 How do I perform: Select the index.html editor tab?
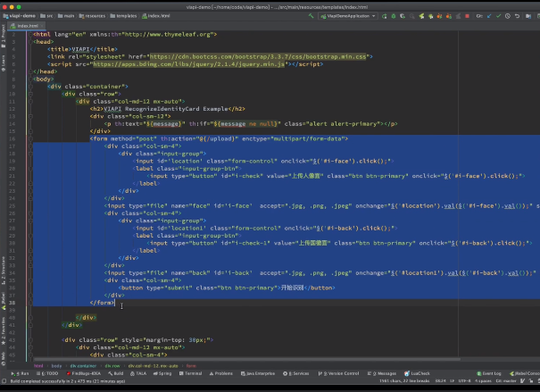27,26
